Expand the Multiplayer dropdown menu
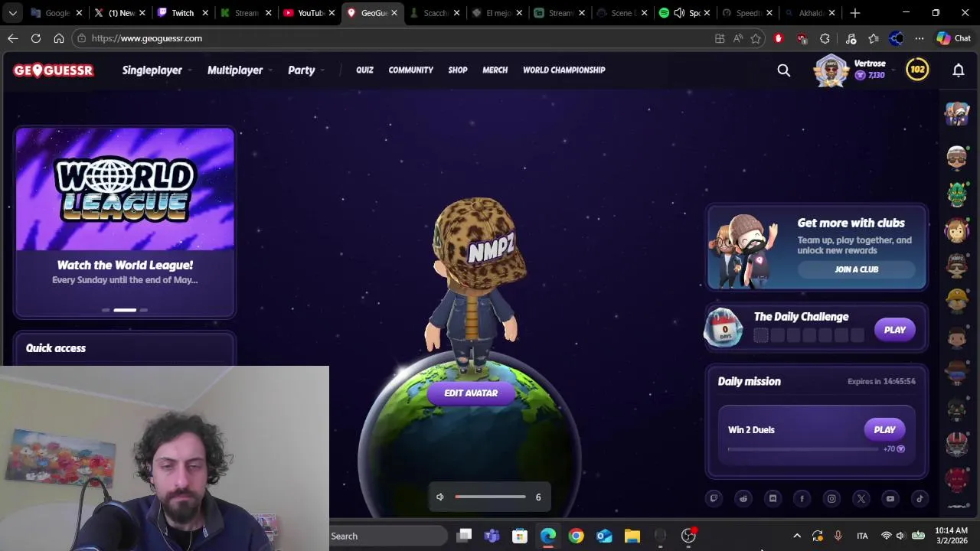This screenshot has height=551, width=980. [240, 70]
